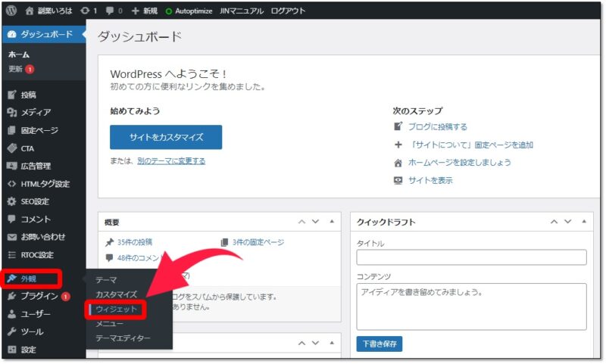This screenshot has height=364, width=606.
Task: Collapse the panel below 概要 with triangle
Action: click(x=332, y=343)
